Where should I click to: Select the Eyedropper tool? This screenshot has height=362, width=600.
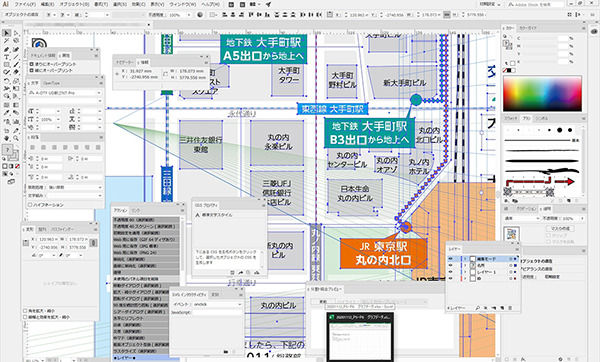point(7,113)
